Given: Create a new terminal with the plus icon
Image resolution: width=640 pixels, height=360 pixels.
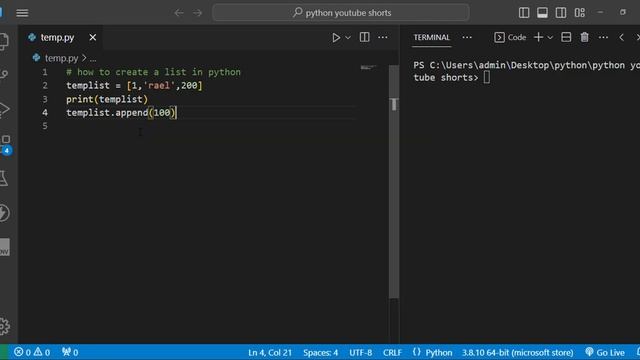Looking at the screenshot, I should [538, 37].
